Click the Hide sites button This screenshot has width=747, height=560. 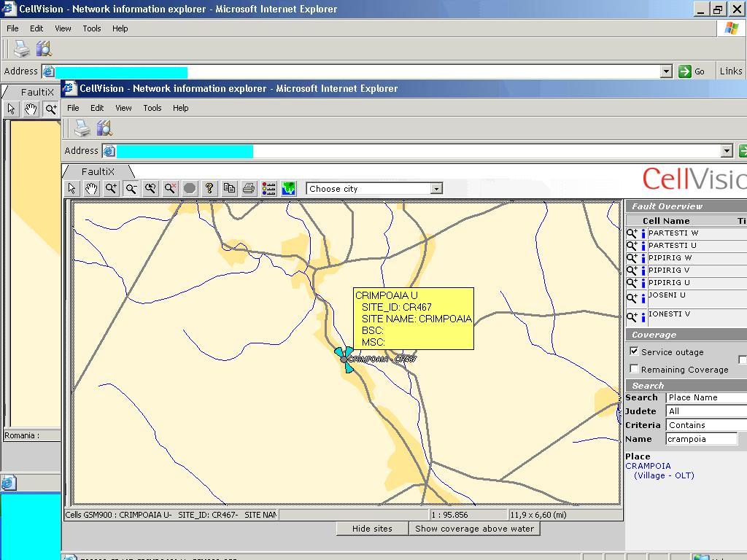[372, 529]
